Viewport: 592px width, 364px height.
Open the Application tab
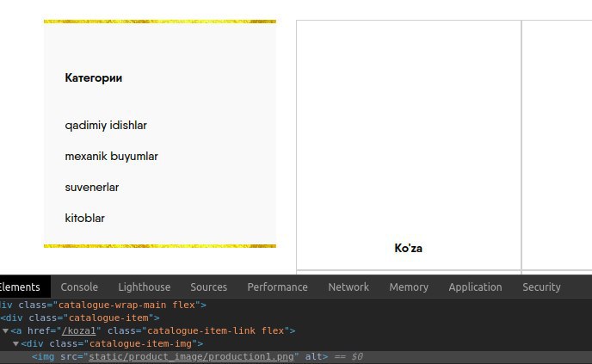coord(475,287)
